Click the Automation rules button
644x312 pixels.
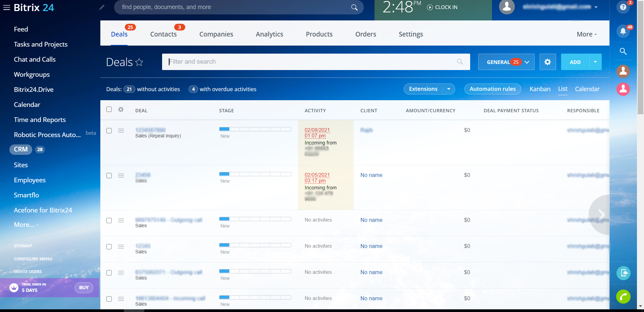(492, 89)
